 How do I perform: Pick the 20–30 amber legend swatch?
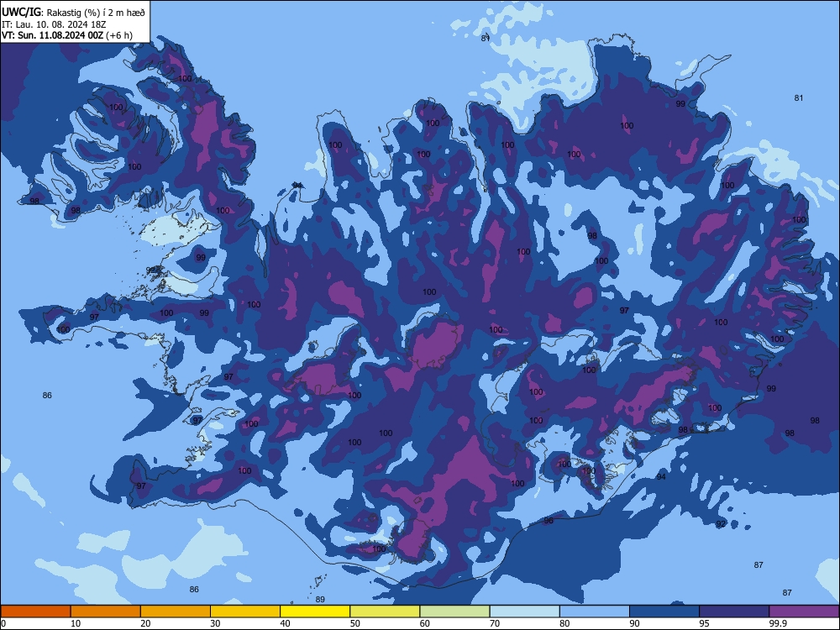(x=176, y=612)
